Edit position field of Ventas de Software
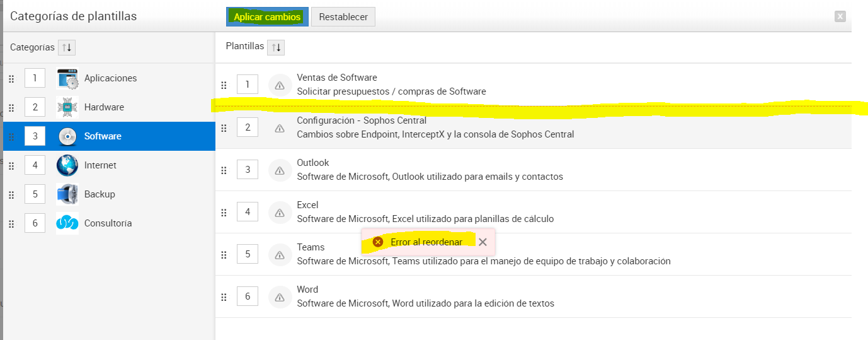The width and height of the screenshot is (868, 340). click(x=248, y=85)
